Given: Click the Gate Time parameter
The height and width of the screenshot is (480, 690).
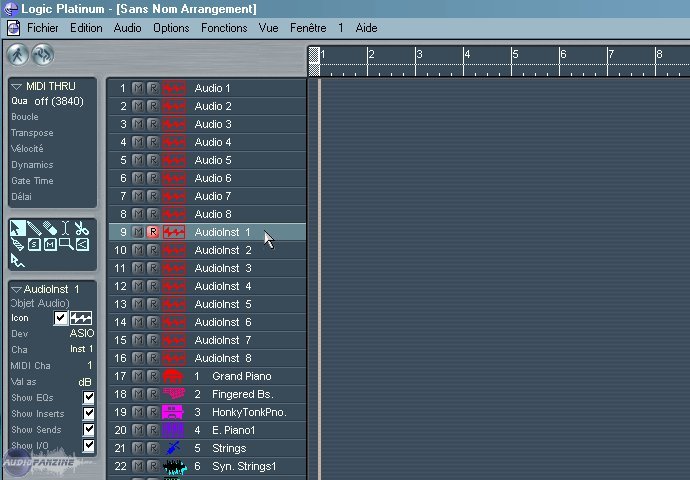Looking at the screenshot, I should [32, 181].
